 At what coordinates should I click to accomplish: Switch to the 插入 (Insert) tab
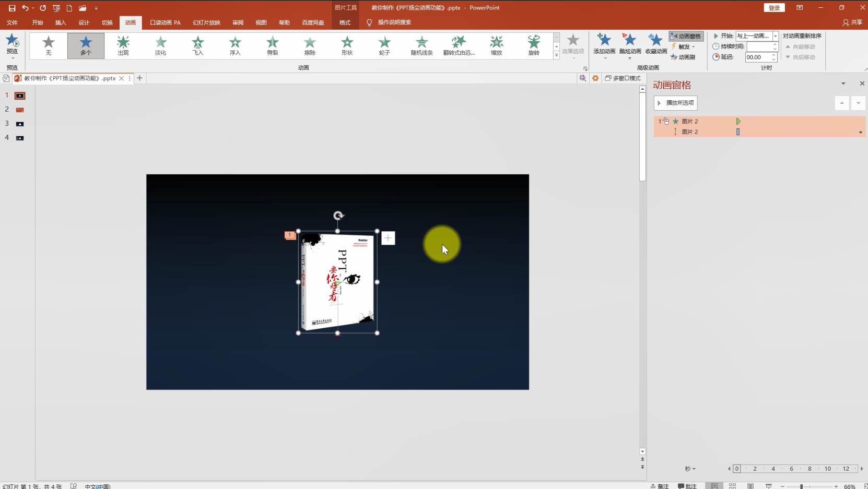[61, 22]
